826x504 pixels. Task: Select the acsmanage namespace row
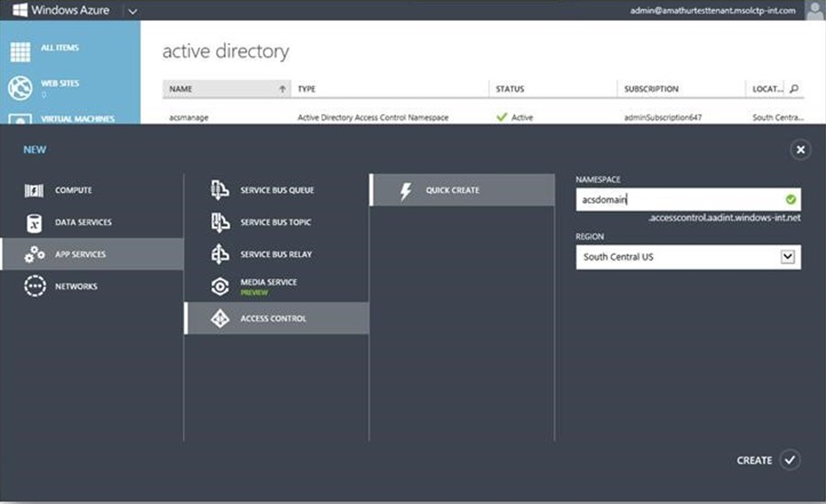(483, 117)
